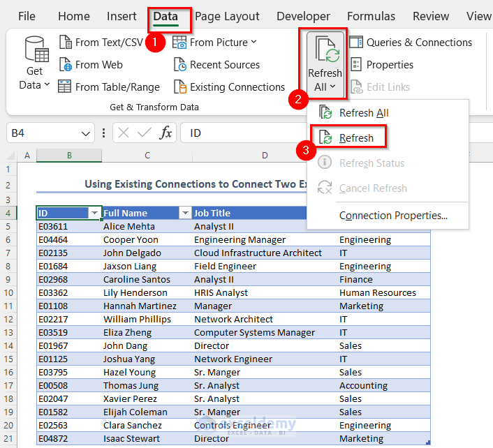Expand the Name Box dropdown

click(85, 133)
